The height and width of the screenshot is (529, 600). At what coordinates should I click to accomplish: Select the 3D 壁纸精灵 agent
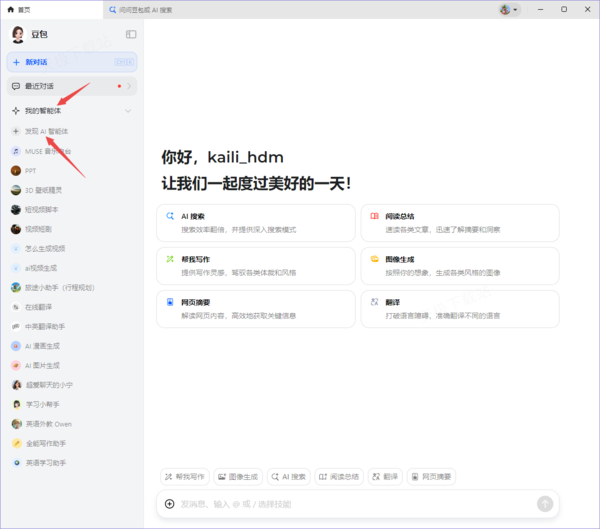[43, 189]
